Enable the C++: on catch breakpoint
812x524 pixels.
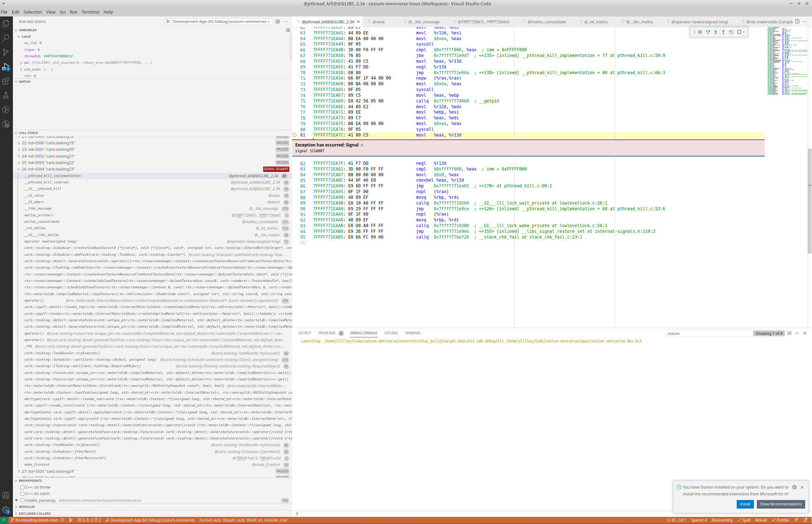click(23, 493)
